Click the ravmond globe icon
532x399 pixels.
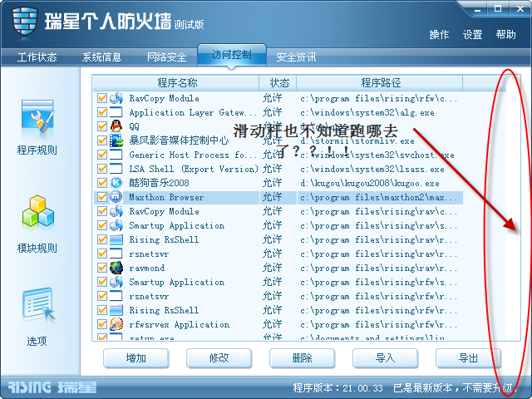tap(116, 268)
